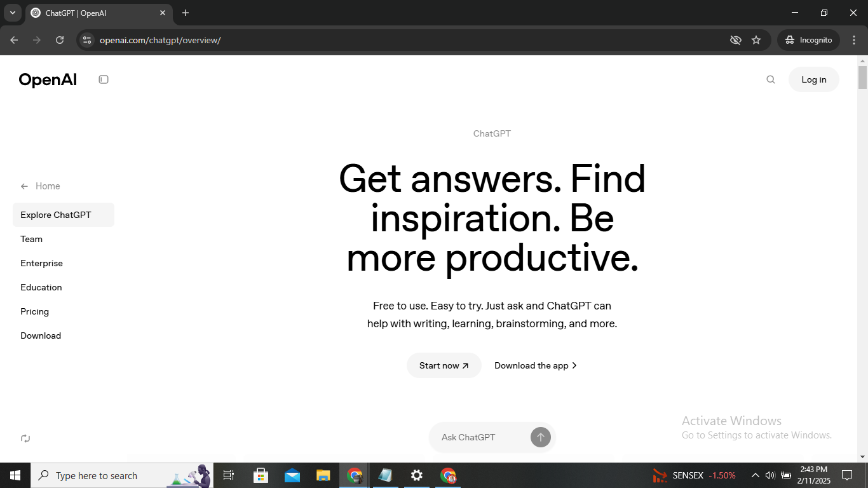Toggle the sidebar panel icon beside OpenAI logo
Viewport: 868px width, 488px height.
click(x=104, y=79)
